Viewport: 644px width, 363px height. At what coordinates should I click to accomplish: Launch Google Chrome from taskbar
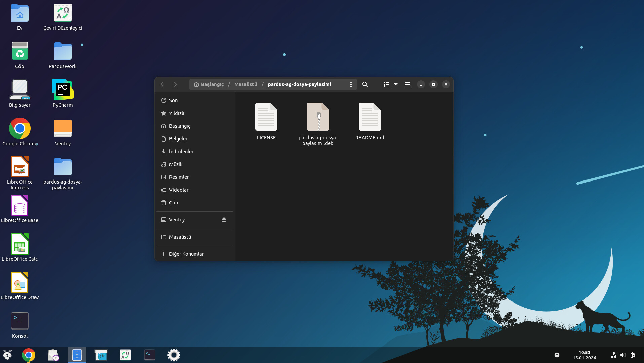(x=29, y=355)
